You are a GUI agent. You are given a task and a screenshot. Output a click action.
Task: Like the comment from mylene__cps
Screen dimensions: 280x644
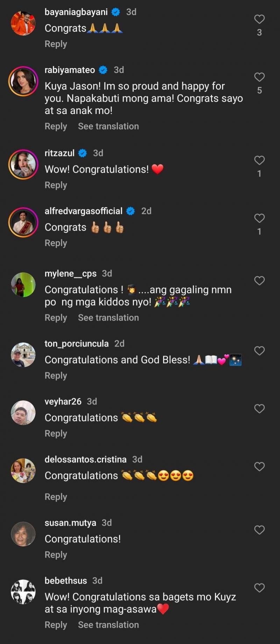(259, 280)
